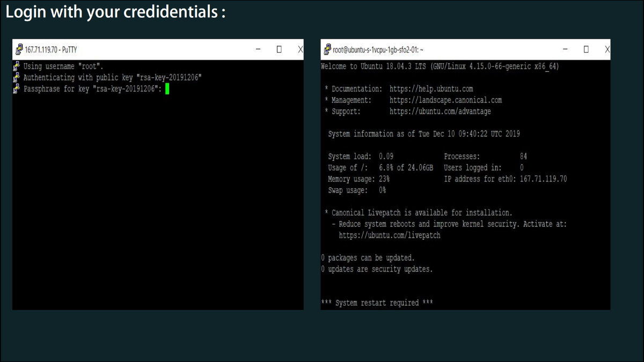The height and width of the screenshot is (362, 644).
Task: Click the https://ubuntu.com/livepatch URL
Action: pos(390,235)
